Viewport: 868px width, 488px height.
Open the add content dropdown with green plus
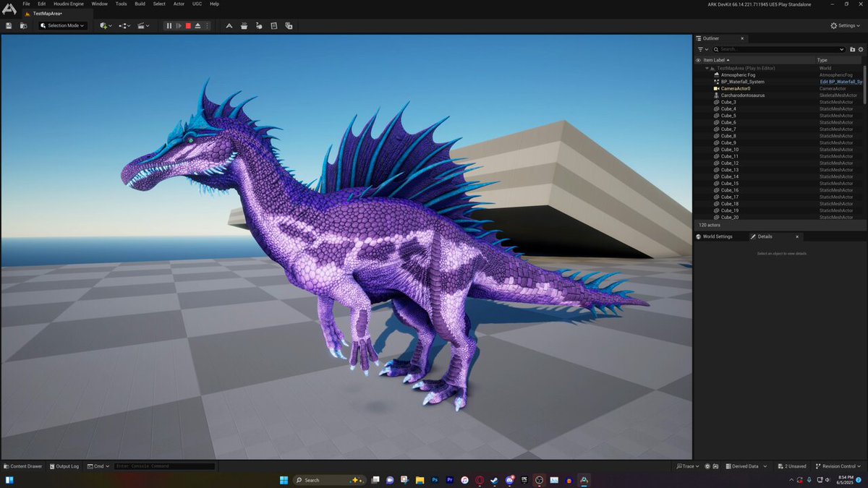pos(106,25)
